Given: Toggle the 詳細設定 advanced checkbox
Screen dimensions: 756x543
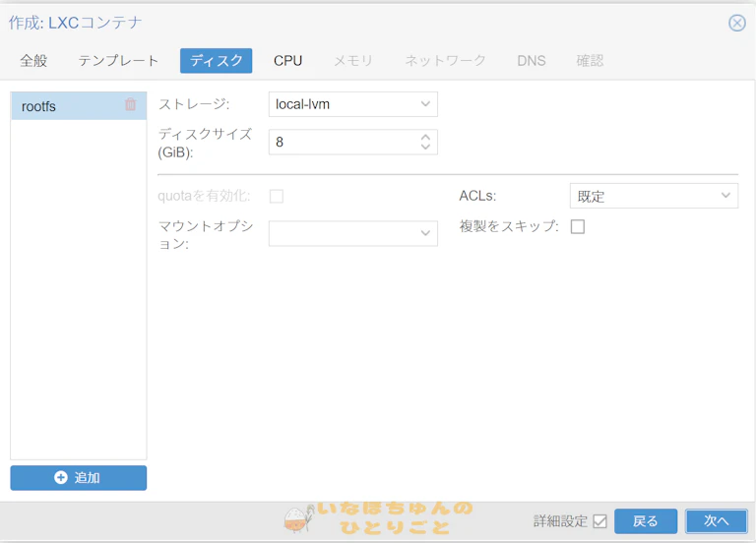Looking at the screenshot, I should pos(599,521).
